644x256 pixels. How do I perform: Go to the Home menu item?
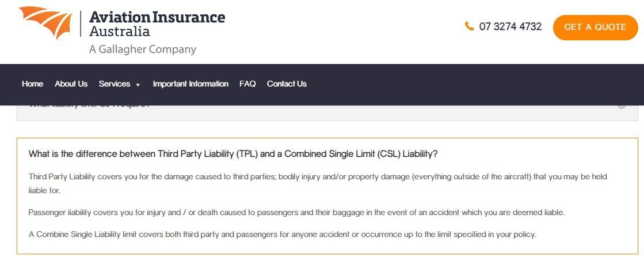[x=32, y=84]
